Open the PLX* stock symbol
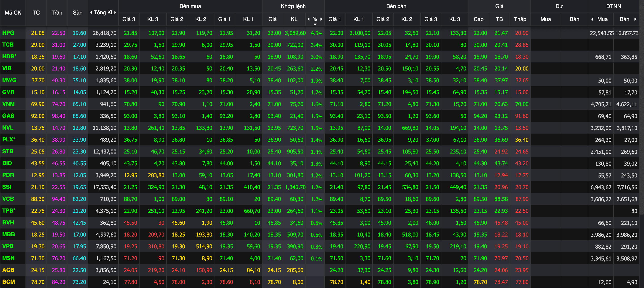The width and height of the screenshot is (644, 288). click(9, 140)
